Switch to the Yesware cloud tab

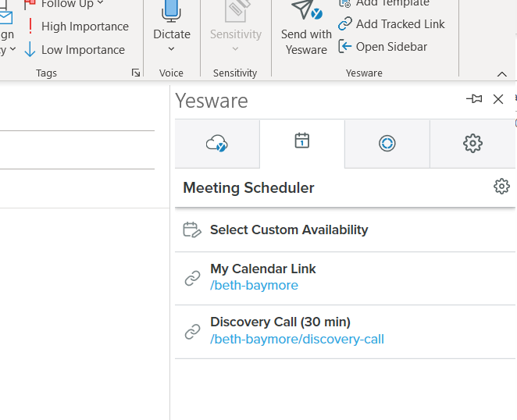pyautogui.click(x=217, y=144)
